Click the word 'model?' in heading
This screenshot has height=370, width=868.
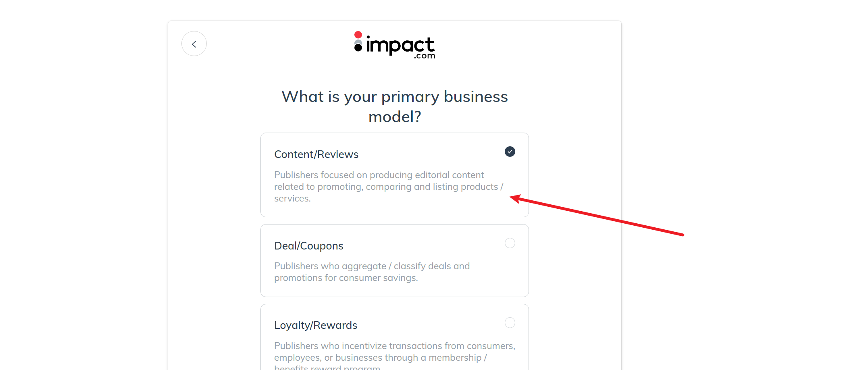click(x=394, y=117)
